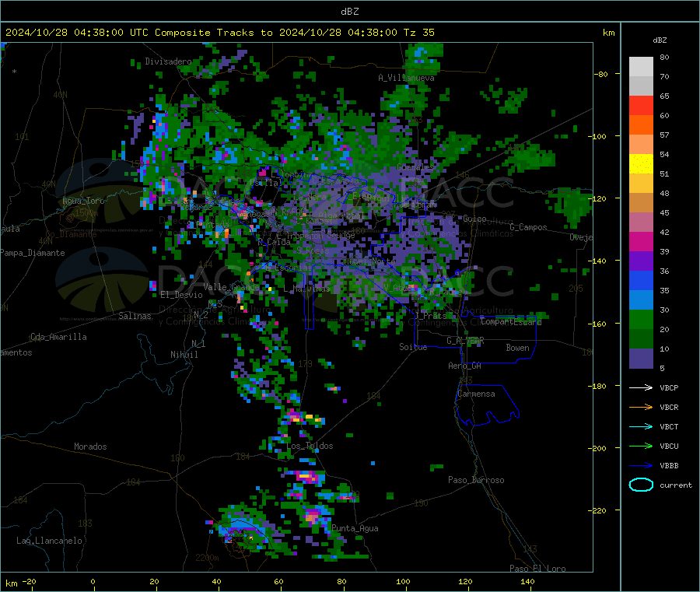Select the purple 36-39 dBZ color band
The height and width of the screenshot is (592, 700).
coord(641,261)
